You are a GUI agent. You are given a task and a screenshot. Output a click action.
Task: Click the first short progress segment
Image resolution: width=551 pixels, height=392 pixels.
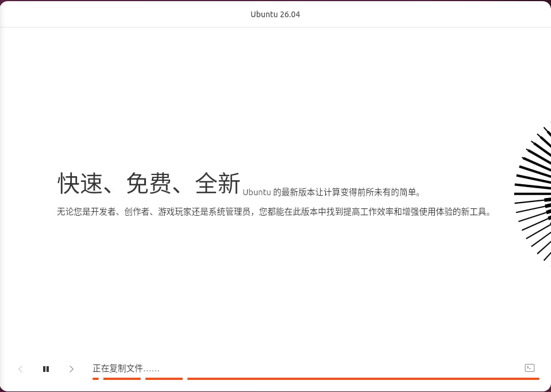click(x=95, y=379)
